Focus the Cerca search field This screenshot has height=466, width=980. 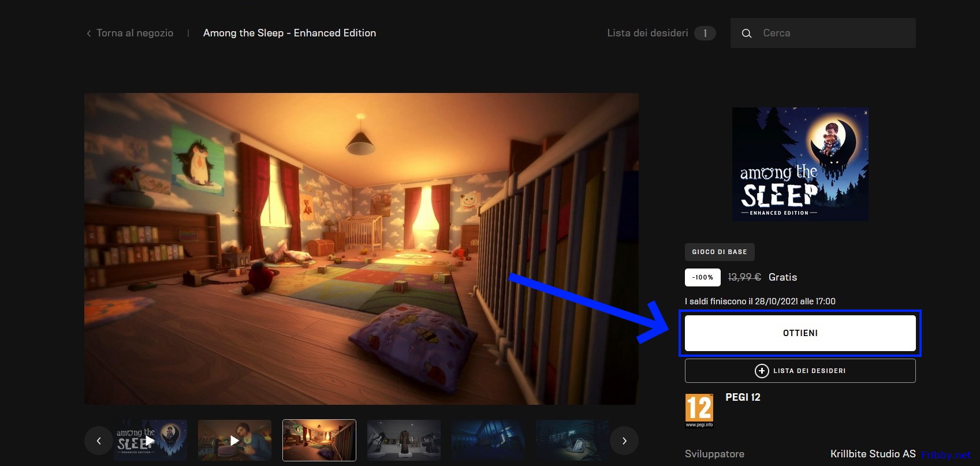coord(823,33)
